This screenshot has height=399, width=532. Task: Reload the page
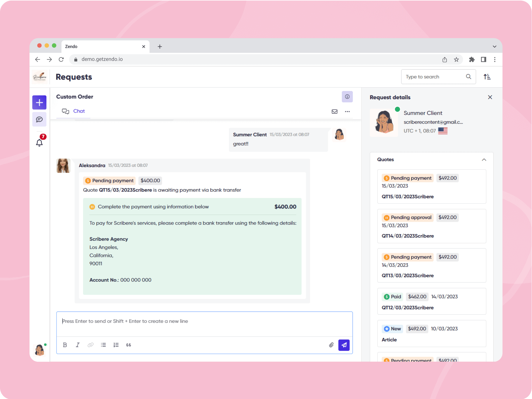click(x=61, y=60)
